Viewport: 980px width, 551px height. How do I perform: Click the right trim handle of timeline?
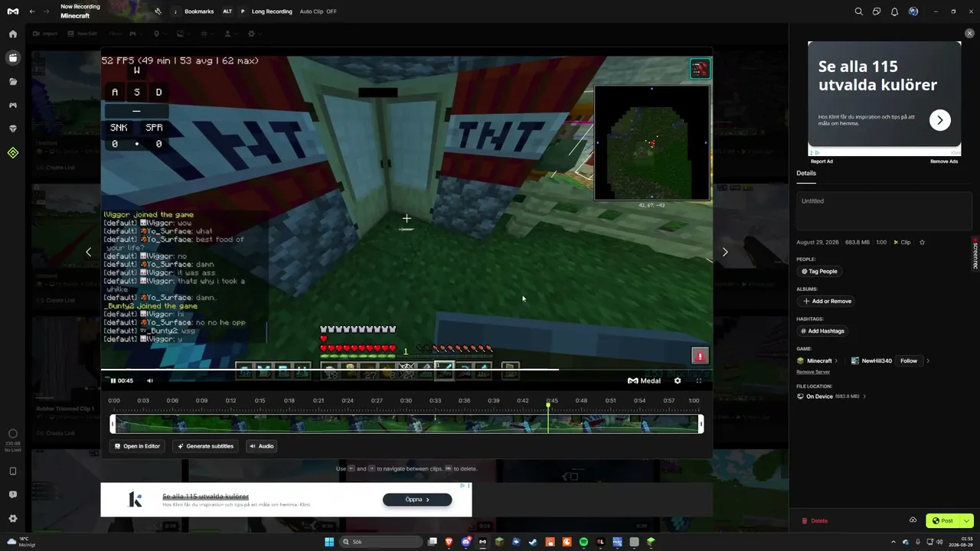pos(701,424)
